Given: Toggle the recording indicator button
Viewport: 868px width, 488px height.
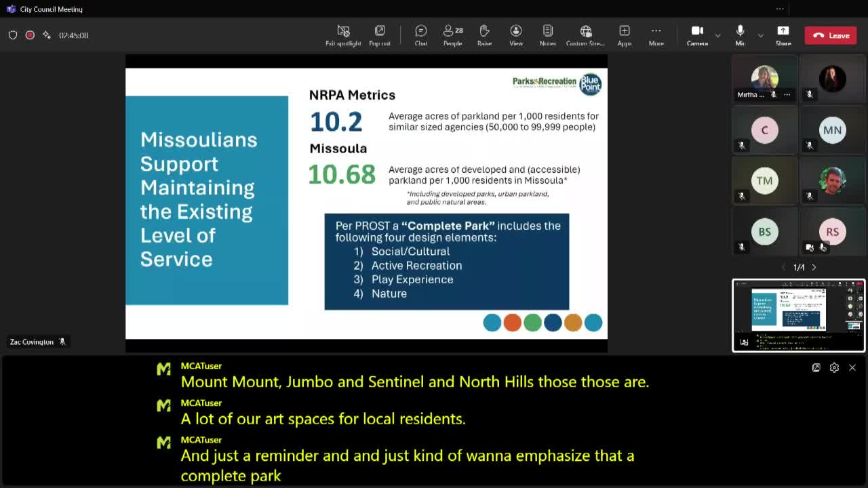Looking at the screenshot, I should pos(30,35).
